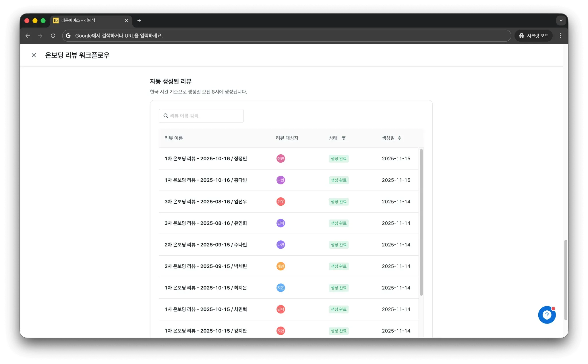Open a new browser tab
Image resolution: width=588 pixels, height=364 pixels.
click(139, 21)
